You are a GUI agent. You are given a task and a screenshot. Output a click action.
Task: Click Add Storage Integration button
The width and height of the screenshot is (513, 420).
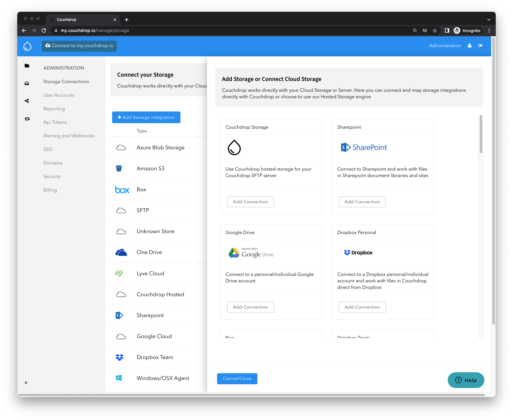[x=146, y=117]
